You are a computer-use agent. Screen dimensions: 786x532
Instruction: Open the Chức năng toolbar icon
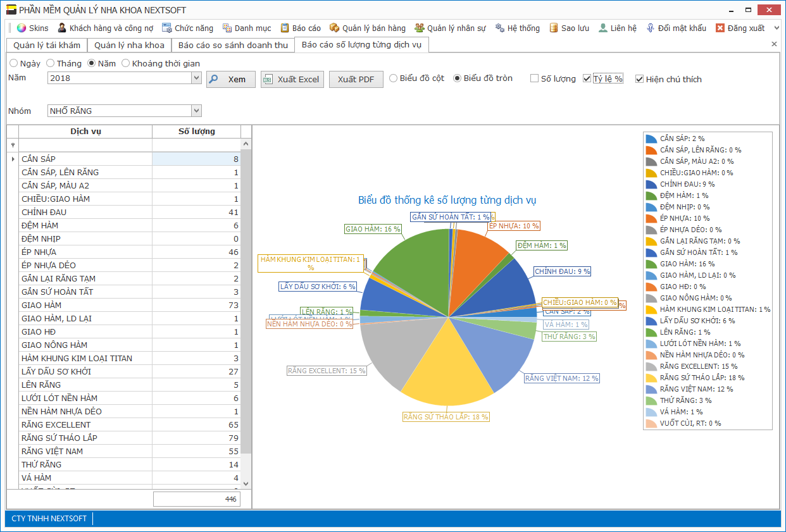point(167,28)
